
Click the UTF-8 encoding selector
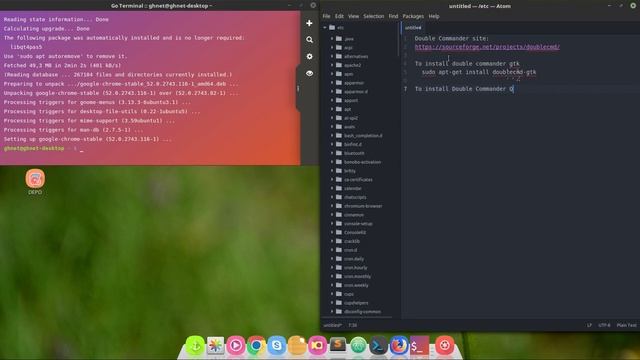click(x=604, y=325)
